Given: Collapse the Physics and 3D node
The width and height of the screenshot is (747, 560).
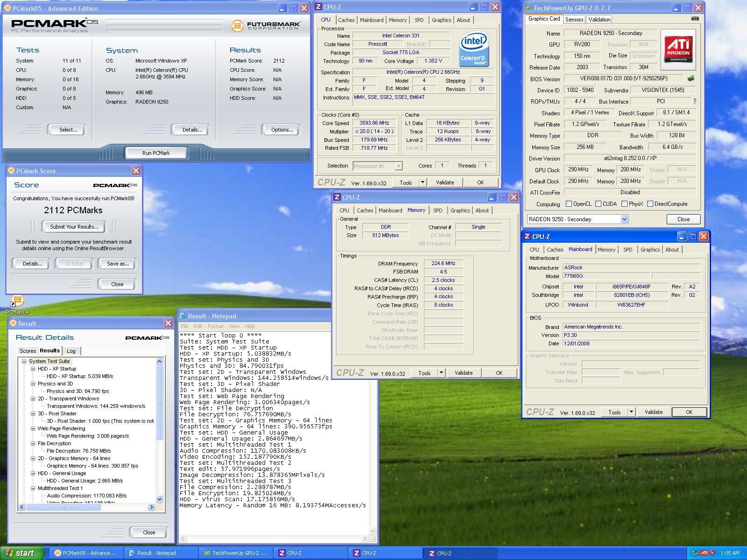Looking at the screenshot, I should (33, 384).
